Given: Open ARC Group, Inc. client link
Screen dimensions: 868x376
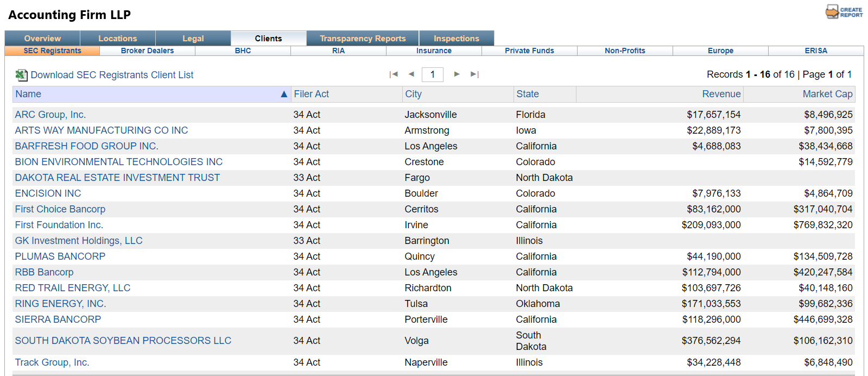Looking at the screenshot, I should pyautogui.click(x=50, y=115).
